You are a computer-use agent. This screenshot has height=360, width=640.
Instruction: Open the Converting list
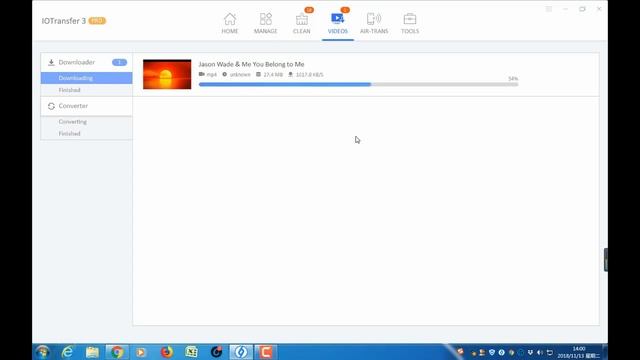point(73,122)
